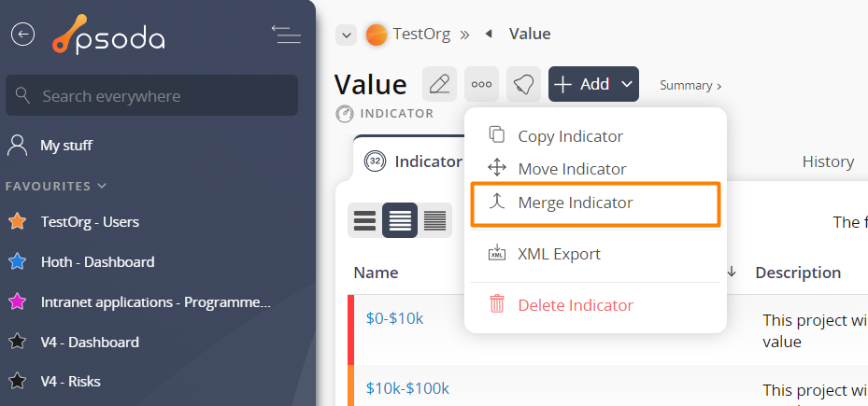This screenshot has height=406, width=868.
Task: Click the pencil edit icon beside Value
Action: point(439,84)
